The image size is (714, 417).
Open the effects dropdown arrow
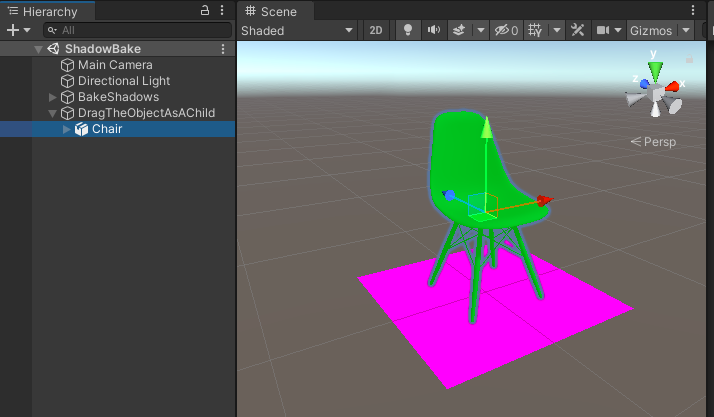480,31
